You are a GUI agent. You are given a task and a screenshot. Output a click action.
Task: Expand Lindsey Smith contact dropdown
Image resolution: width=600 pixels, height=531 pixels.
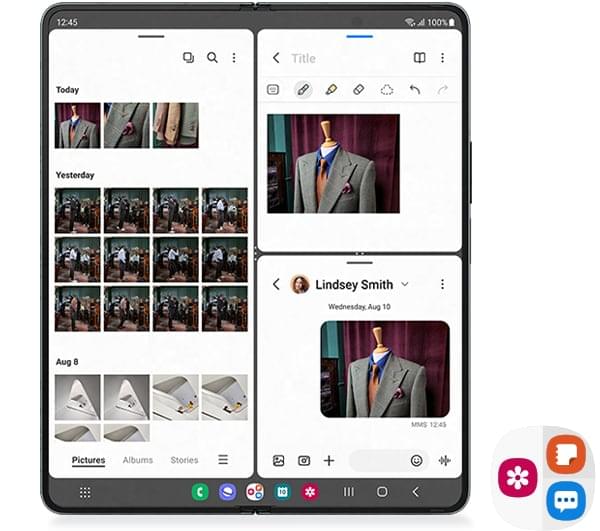pos(404,285)
